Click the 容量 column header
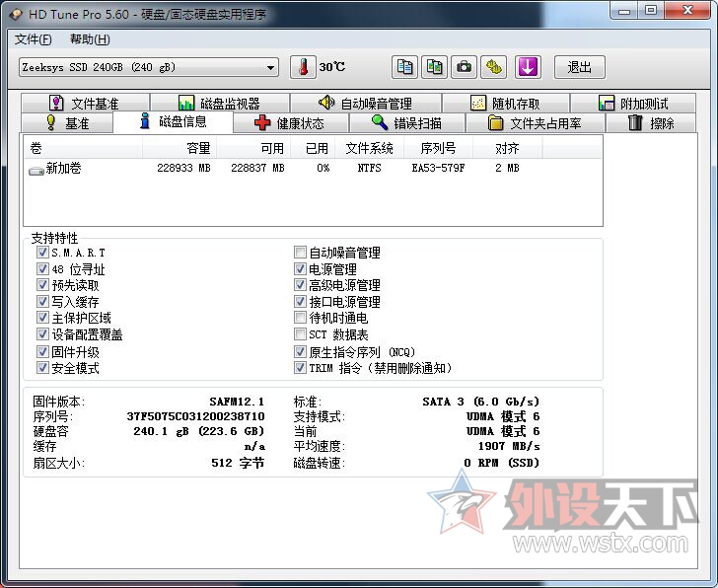Screen dimensions: 718x588 [x=179, y=148]
